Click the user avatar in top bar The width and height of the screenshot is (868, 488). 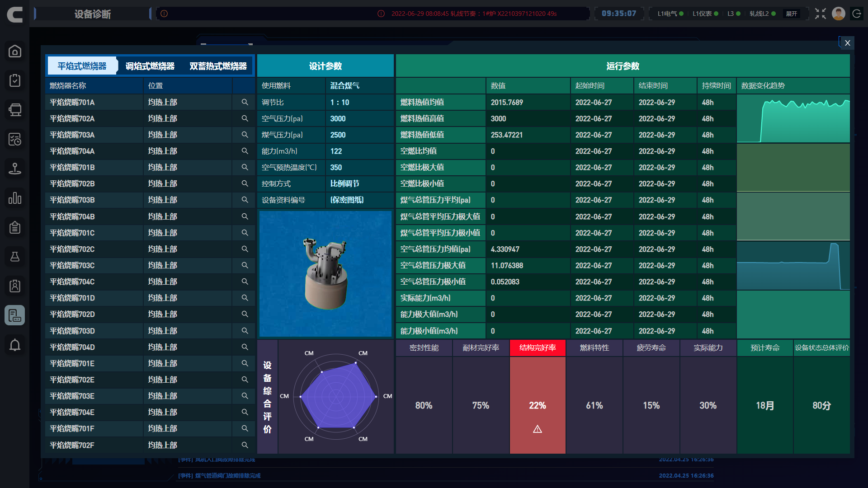click(x=839, y=14)
